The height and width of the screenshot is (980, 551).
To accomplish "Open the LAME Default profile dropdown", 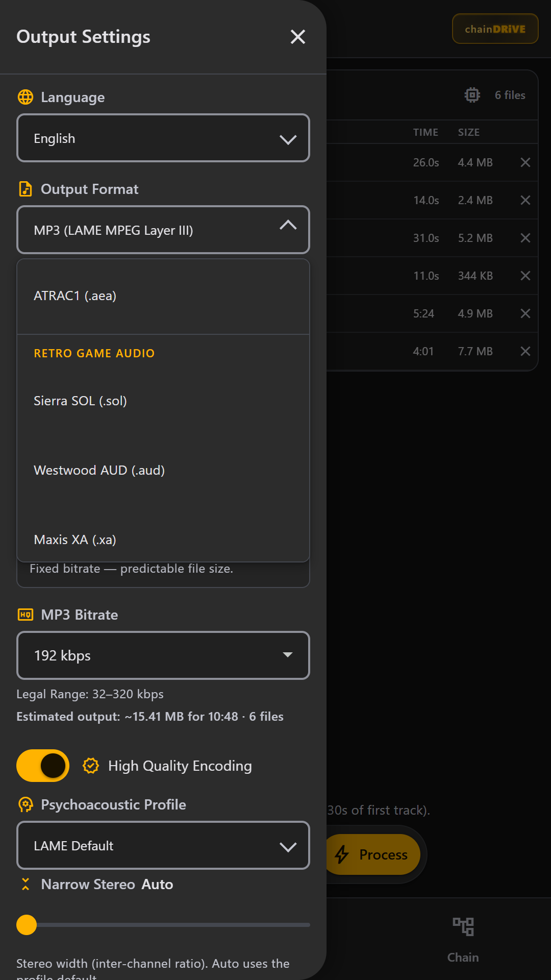I will 163,845.
